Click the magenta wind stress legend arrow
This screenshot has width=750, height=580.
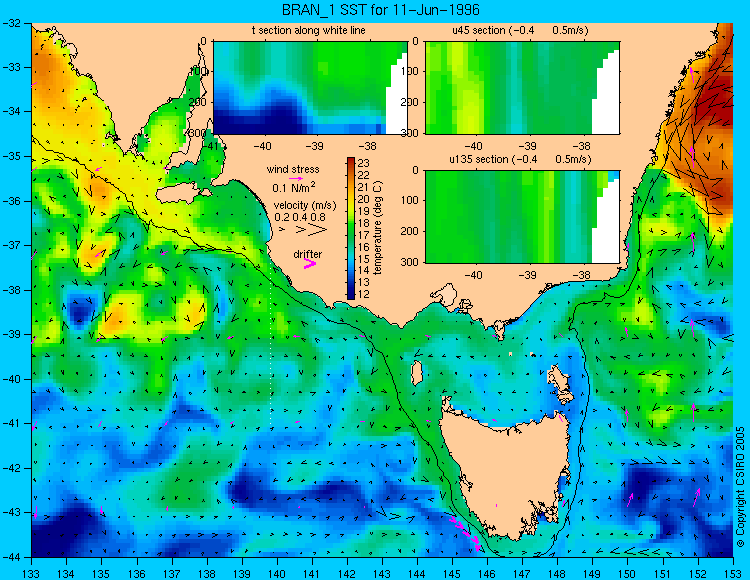[296, 178]
